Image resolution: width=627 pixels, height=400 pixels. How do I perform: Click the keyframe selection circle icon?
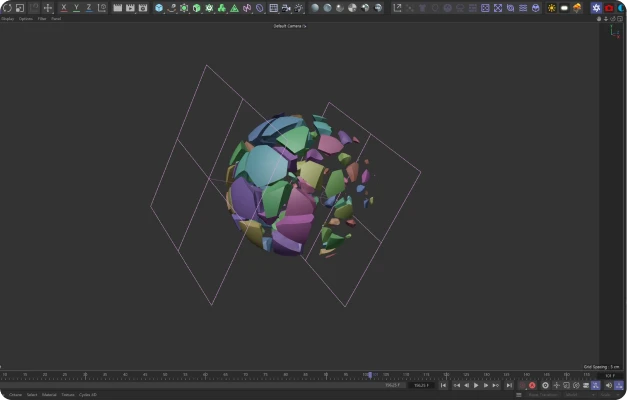coord(545,385)
